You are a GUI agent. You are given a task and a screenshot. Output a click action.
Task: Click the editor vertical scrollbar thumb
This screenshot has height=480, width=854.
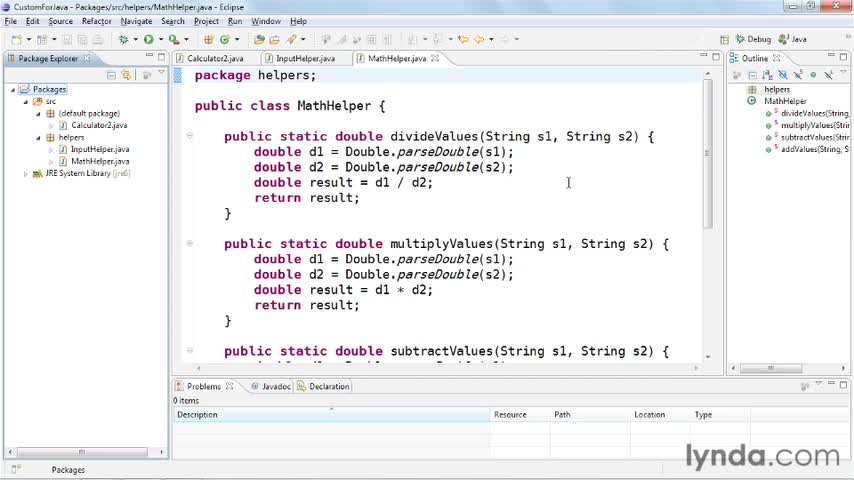pyautogui.click(x=707, y=154)
